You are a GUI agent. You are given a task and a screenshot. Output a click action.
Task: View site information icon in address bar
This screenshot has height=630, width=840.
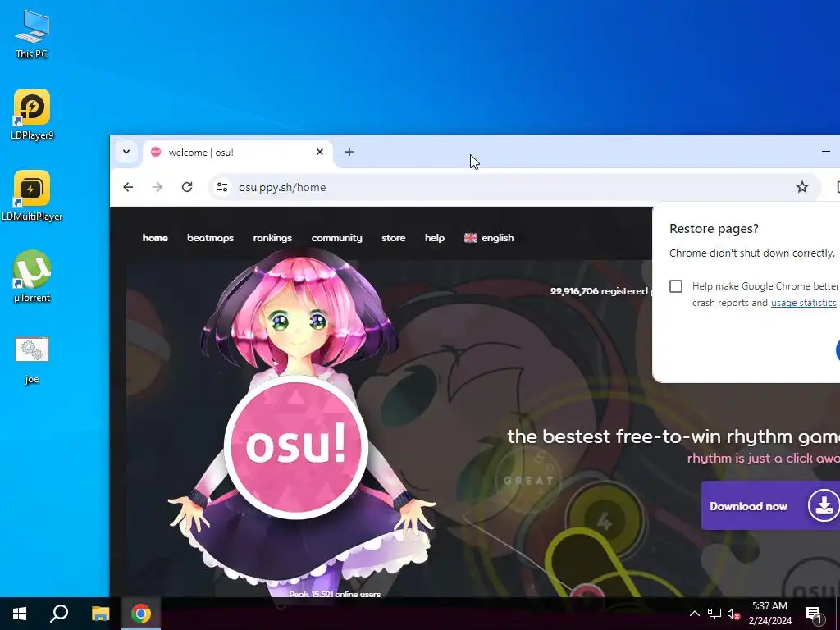221,187
